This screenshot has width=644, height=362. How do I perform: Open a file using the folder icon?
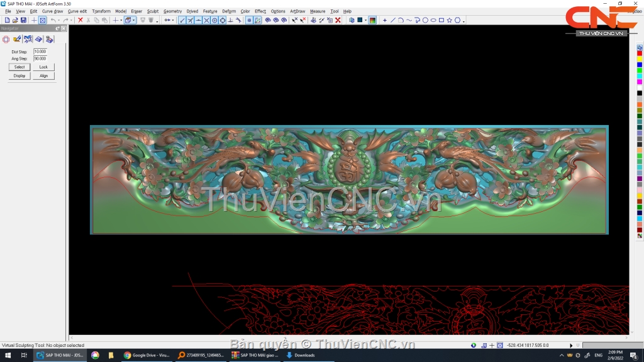pos(15,20)
